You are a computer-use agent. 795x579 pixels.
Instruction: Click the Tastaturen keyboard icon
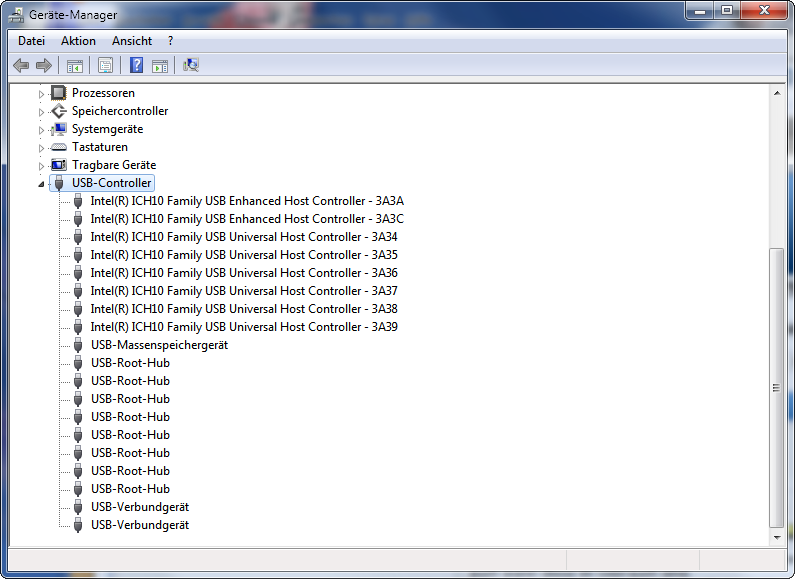(x=59, y=147)
